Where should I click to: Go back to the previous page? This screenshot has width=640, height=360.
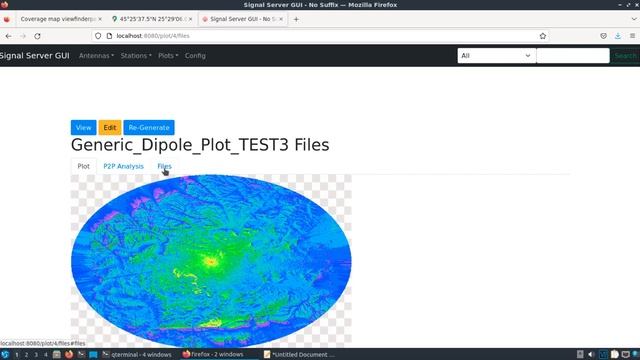pos(8,36)
